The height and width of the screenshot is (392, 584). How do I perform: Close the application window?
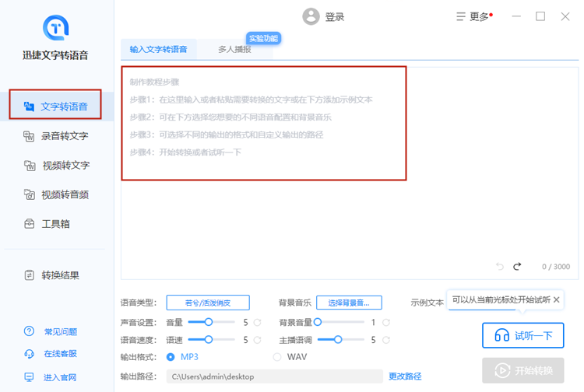565,16
